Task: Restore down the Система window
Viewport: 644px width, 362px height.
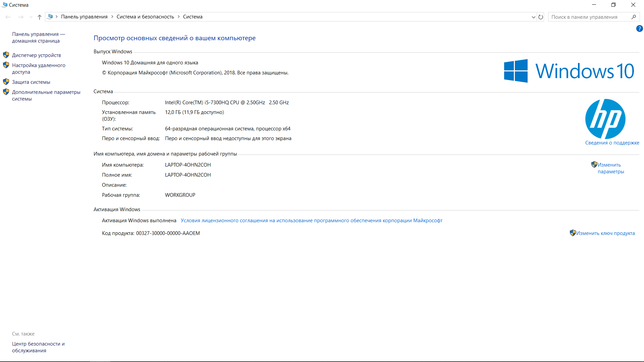Action: pos(613,5)
